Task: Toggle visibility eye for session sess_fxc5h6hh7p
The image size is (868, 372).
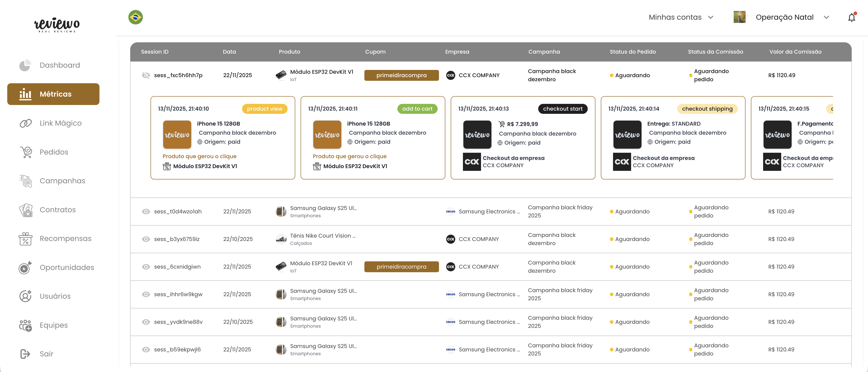Action: click(146, 75)
